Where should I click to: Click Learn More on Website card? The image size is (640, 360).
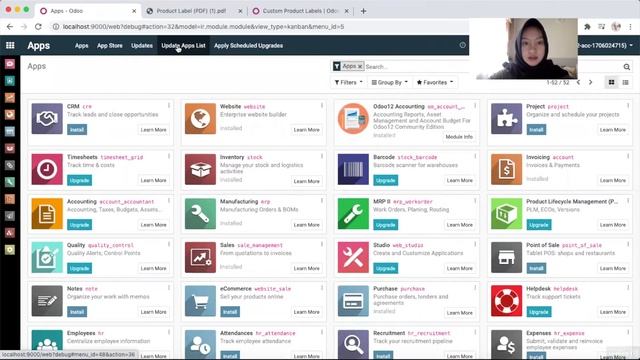click(306, 130)
